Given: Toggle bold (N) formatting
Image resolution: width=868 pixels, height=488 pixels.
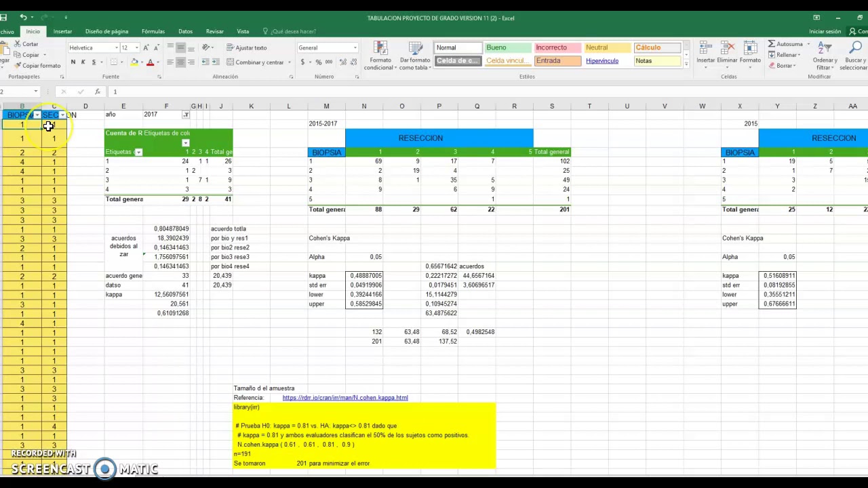Looking at the screenshot, I should click(x=73, y=62).
